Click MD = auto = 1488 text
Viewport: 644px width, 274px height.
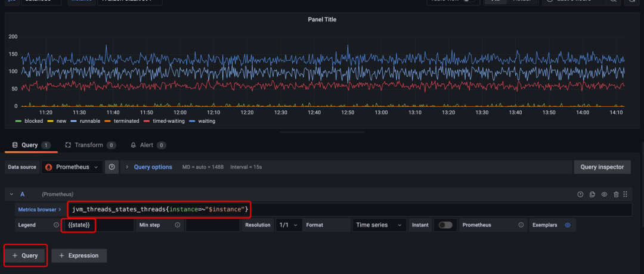click(203, 167)
